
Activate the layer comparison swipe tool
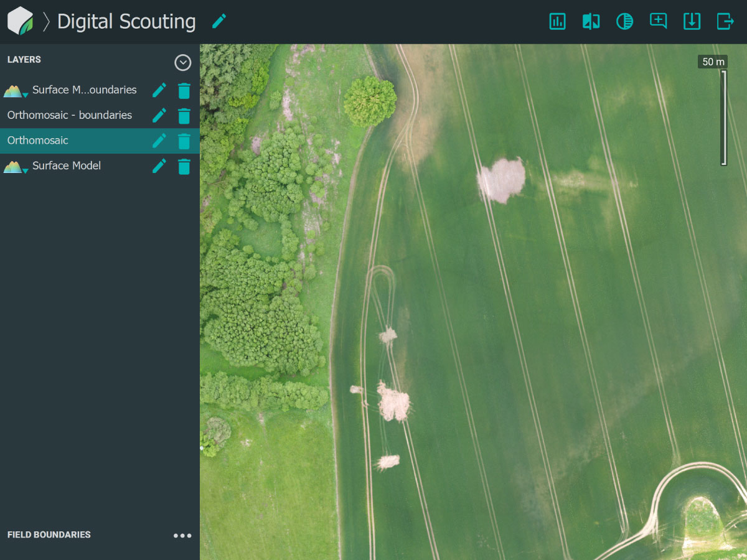pos(591,21)
